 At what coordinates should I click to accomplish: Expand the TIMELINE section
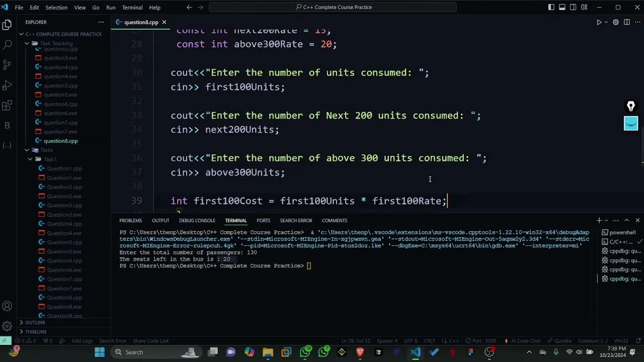tap(36, 332)
